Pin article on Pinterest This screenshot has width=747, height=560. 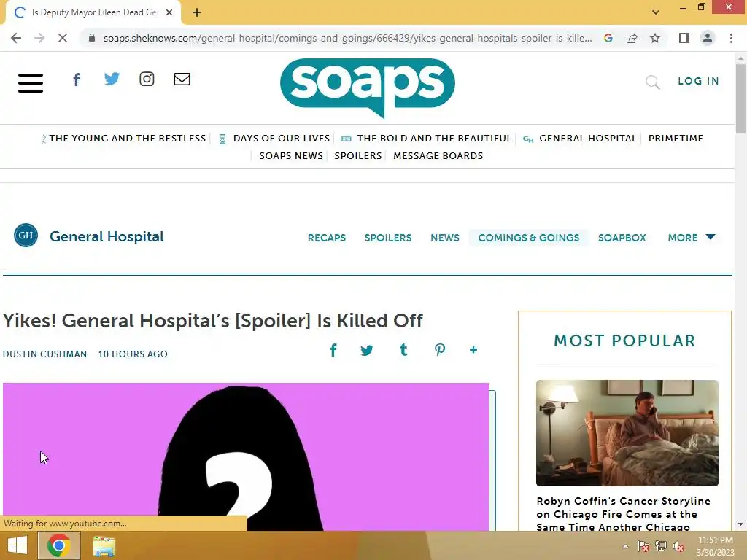coord(440,350)
